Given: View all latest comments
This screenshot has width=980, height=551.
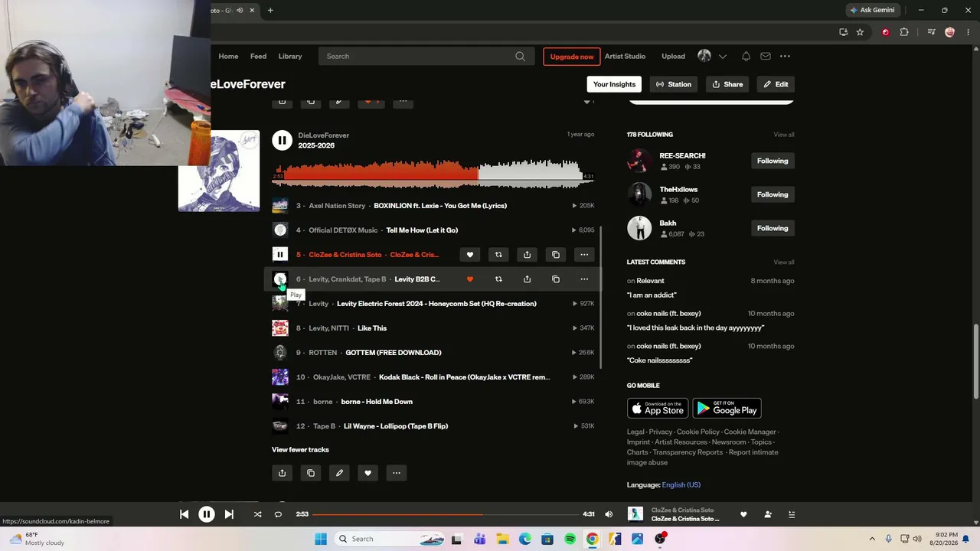Looking at the screenshot, I should [784, 262].
